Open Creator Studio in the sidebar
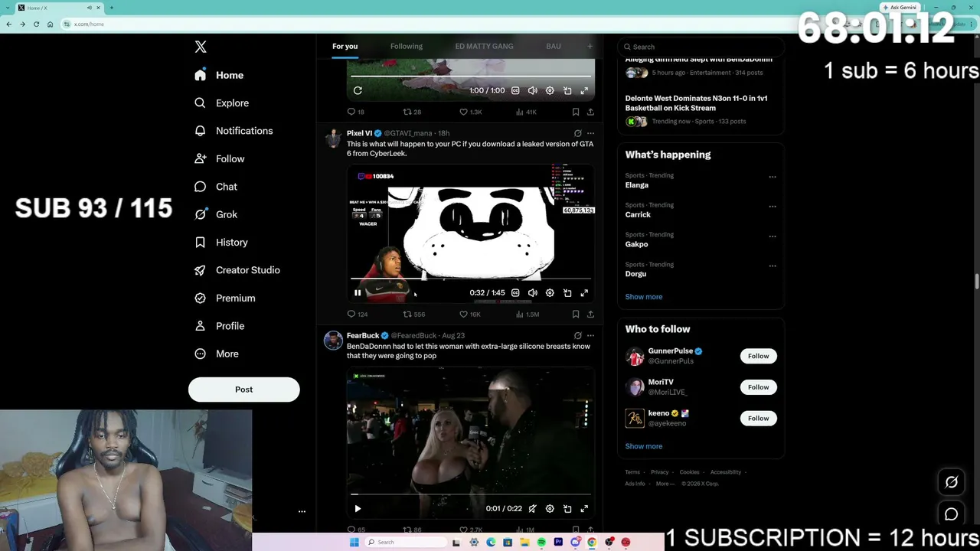980x551 pixels. pos(237,270)
